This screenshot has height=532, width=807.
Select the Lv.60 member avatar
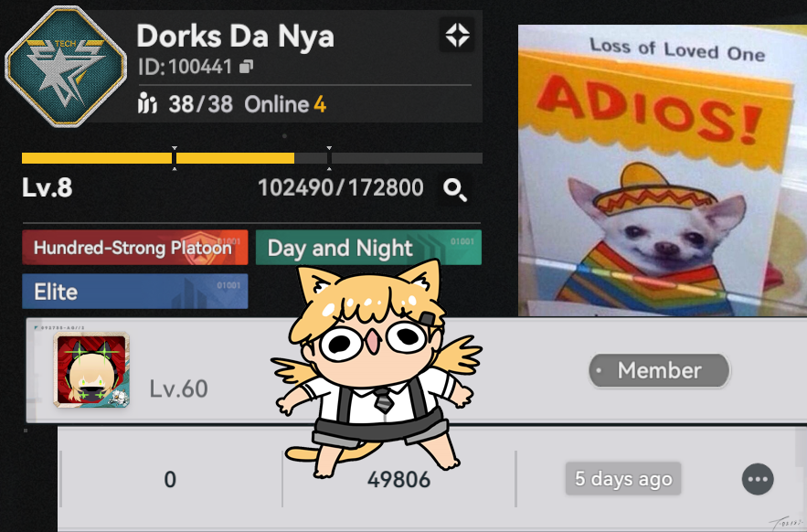[91, 369]
